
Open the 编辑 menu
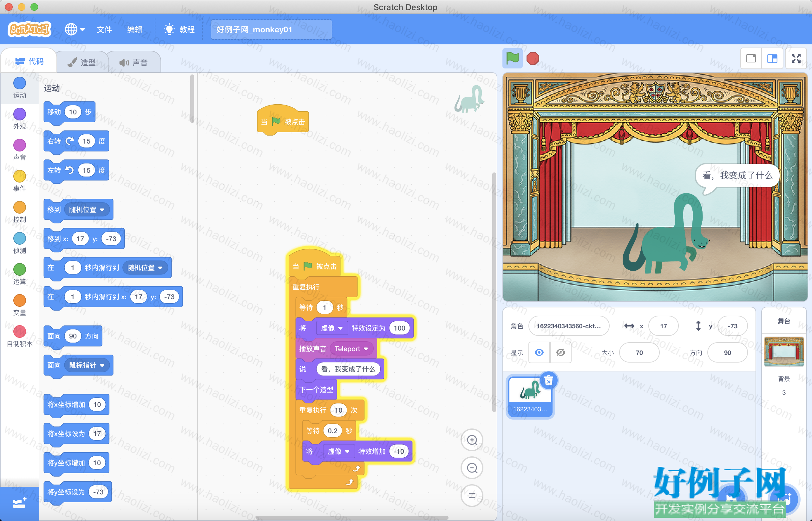(134, 29)
